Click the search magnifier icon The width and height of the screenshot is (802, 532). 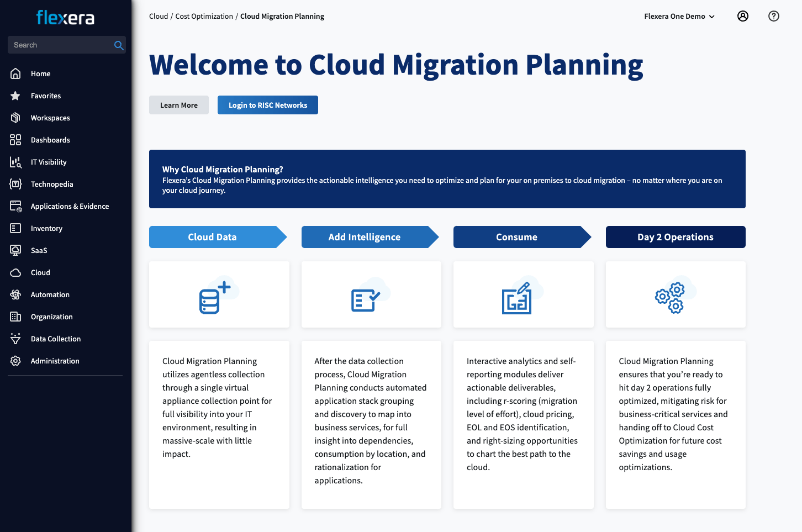click(118, 45)
